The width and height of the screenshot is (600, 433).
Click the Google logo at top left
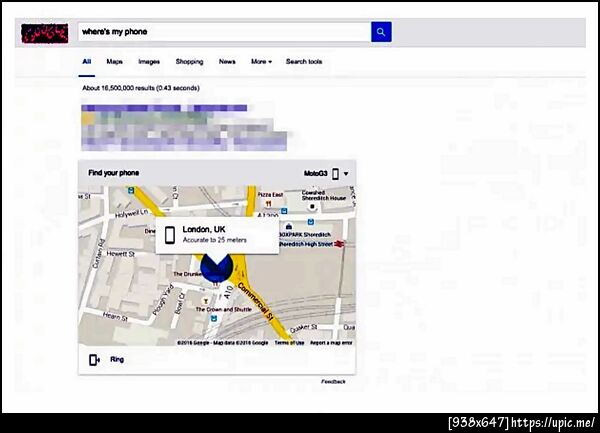click(45, 33)
